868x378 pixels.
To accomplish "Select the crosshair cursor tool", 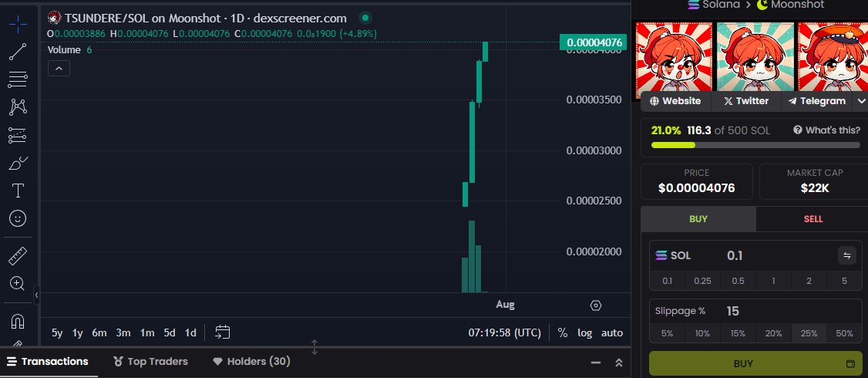I will tap(18, 24).
